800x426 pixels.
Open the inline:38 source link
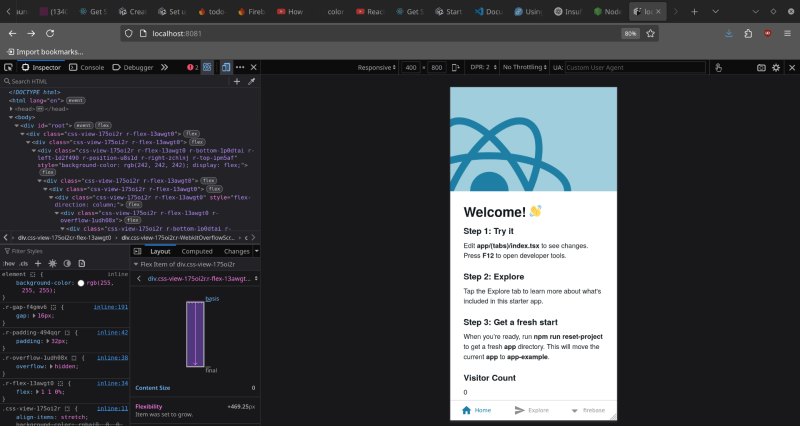click(x=113, y=358)
